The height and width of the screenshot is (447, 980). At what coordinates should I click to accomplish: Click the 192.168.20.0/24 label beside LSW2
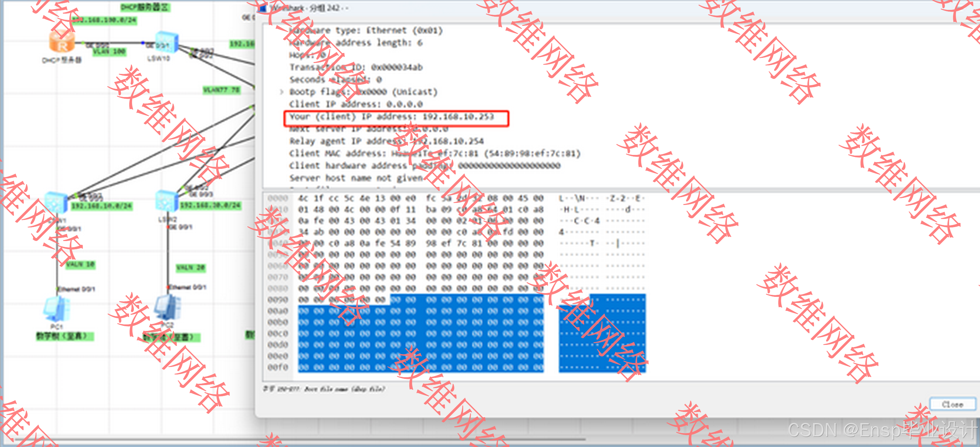[210, 206]
